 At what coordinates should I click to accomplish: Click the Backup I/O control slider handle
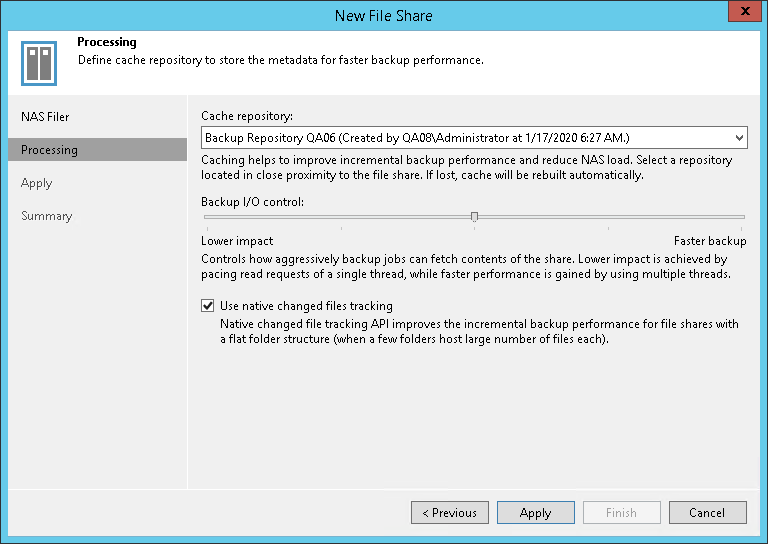(474, 216)
